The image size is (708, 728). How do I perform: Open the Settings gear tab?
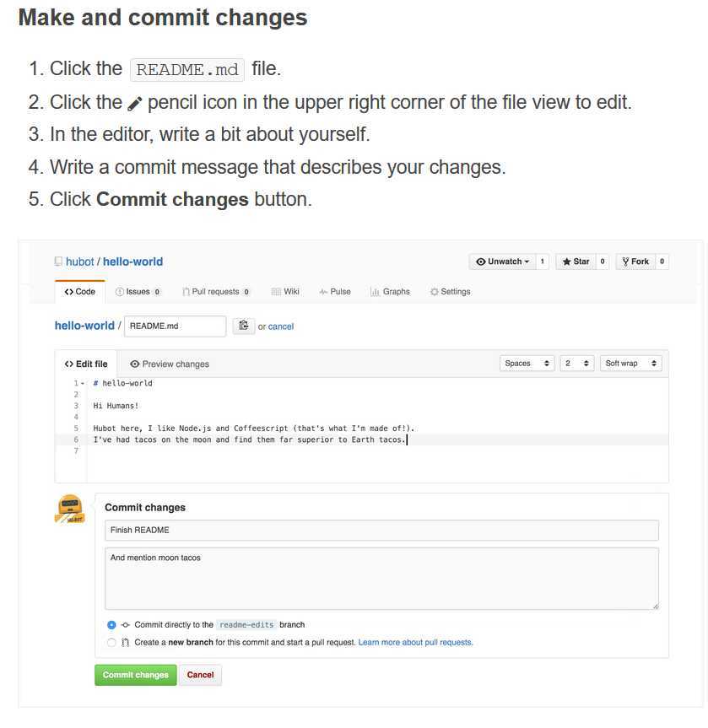pos(450,292)
